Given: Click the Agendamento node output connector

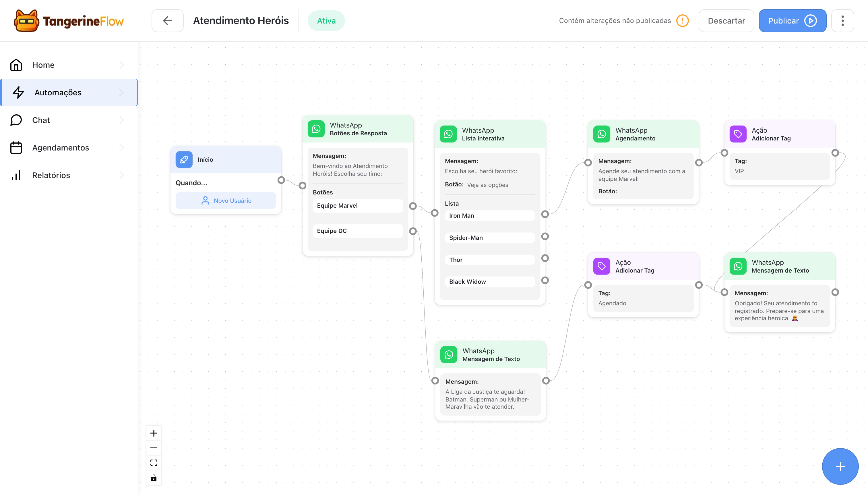Looking at the screenshot, I should tap(699, 163).
